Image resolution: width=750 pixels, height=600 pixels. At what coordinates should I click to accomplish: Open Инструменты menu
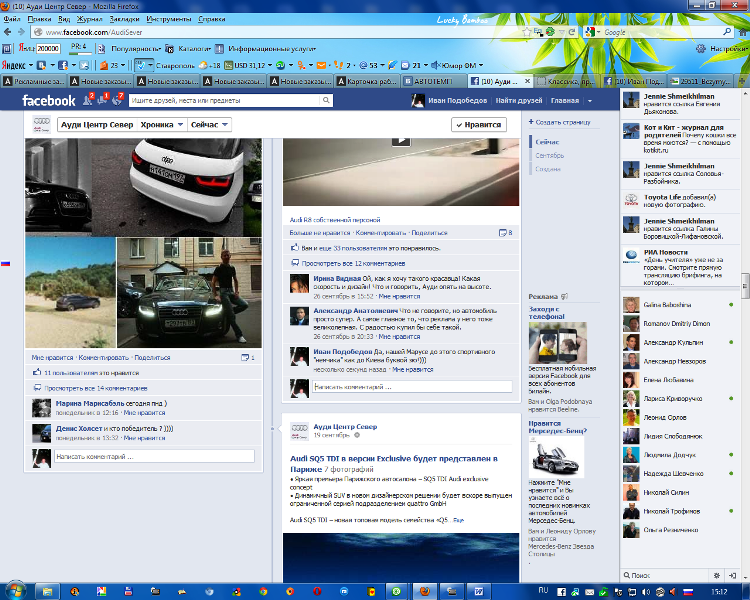(169, 19)
